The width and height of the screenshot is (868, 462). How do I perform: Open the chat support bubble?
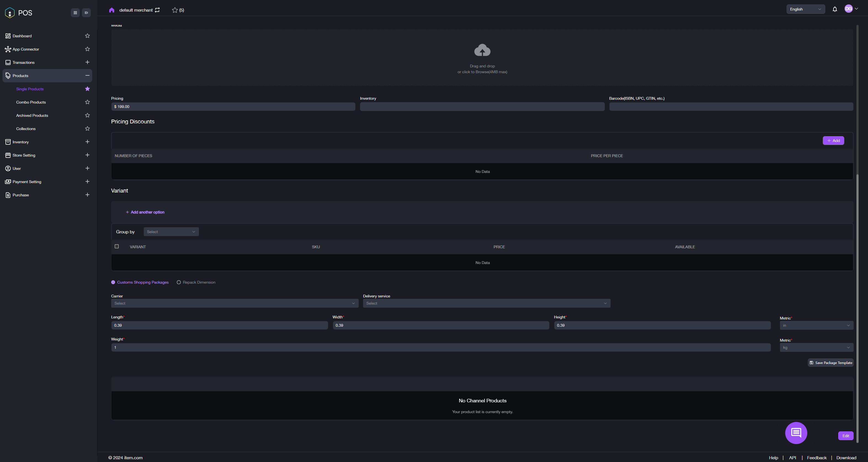click(x=796, y=433)
